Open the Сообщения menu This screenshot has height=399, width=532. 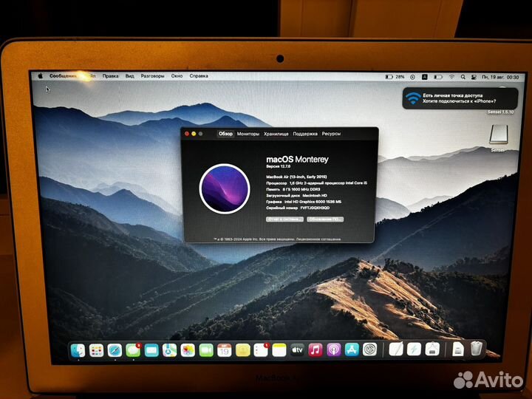(x=63, y=76)
